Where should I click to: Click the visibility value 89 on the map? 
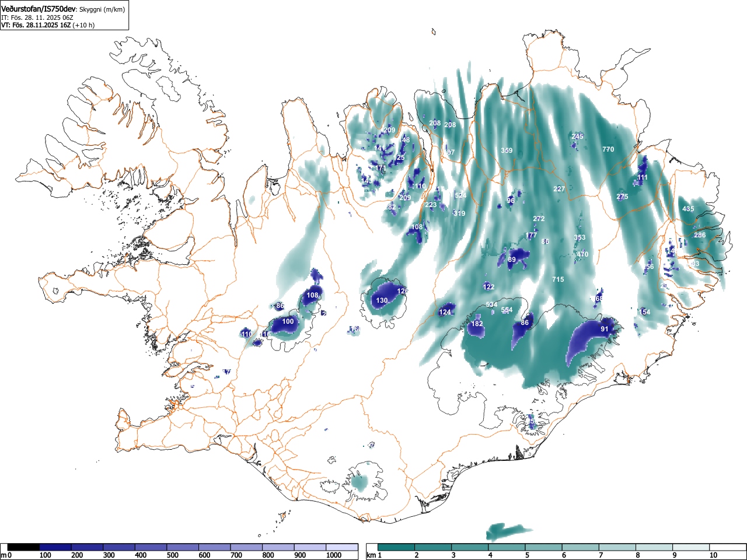click(x=512, y=260)
